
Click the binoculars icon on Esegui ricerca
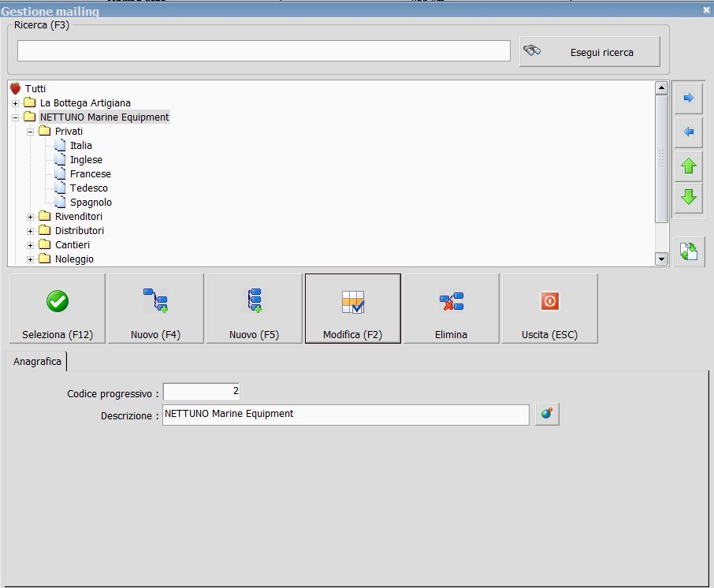(532, 50)
